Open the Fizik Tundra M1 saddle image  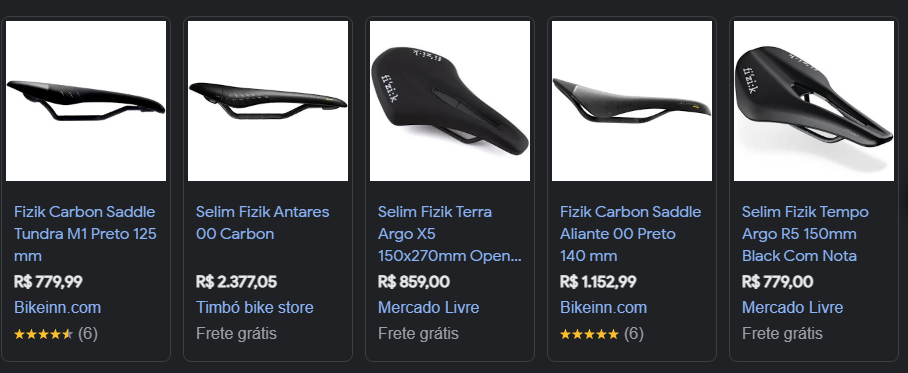[86, 101]
